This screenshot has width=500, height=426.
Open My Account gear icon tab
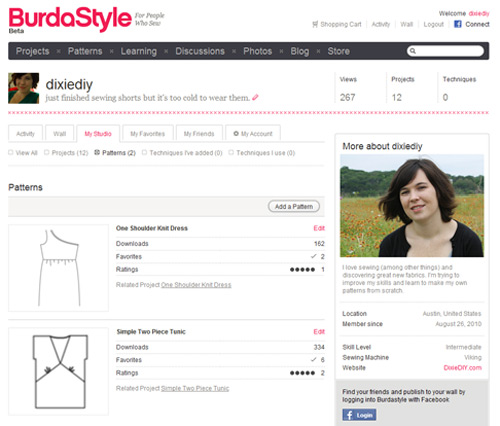253,134
